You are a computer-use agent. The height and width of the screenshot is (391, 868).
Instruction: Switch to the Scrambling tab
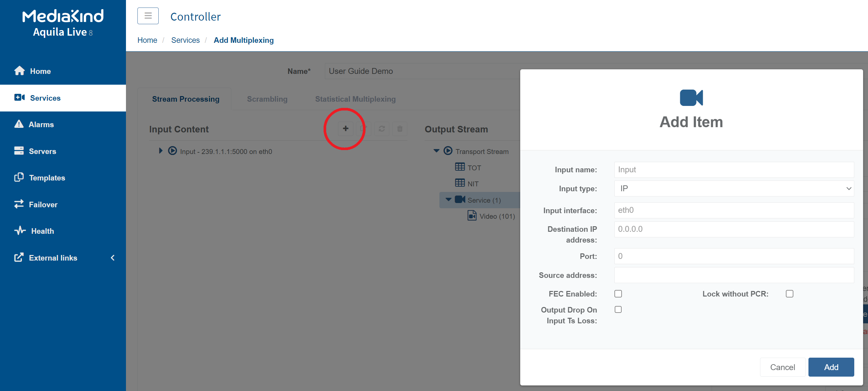pos(267,99)
